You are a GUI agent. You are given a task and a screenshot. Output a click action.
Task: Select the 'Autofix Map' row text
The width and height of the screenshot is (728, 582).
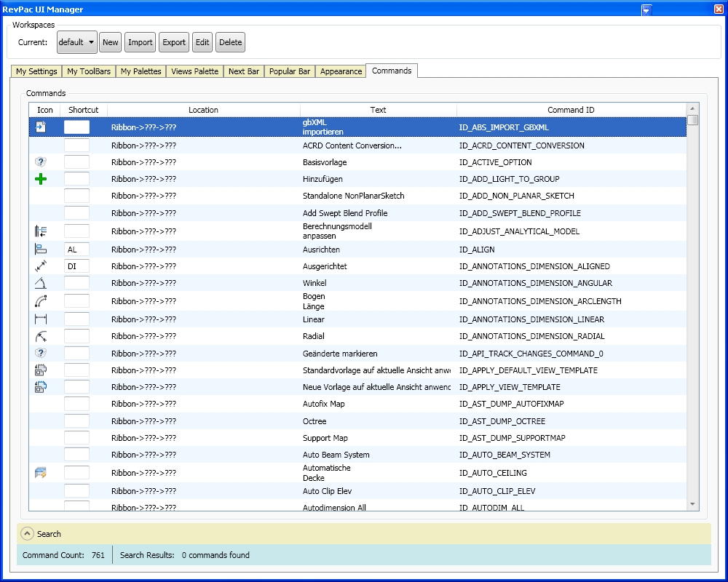324,404
